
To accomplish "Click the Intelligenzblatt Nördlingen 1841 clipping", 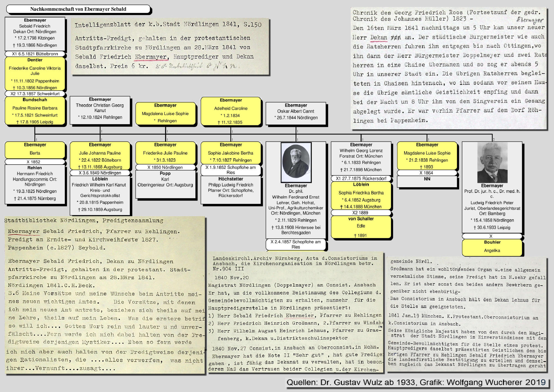I will 170,46.
